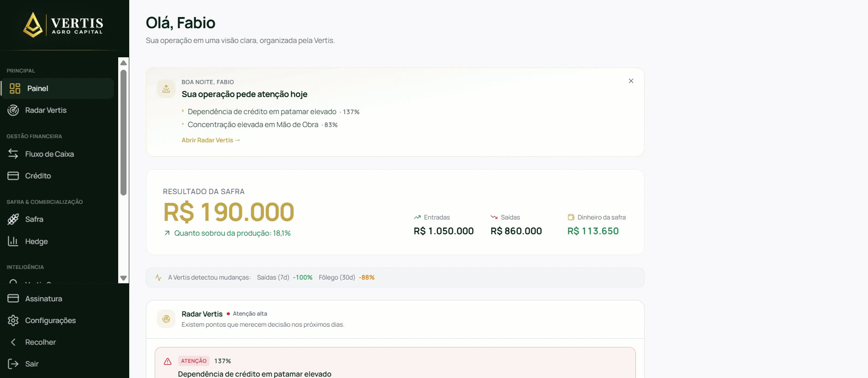Open the Assinatura page
Screen dimensions: 868x378
[x=64, y=299]
